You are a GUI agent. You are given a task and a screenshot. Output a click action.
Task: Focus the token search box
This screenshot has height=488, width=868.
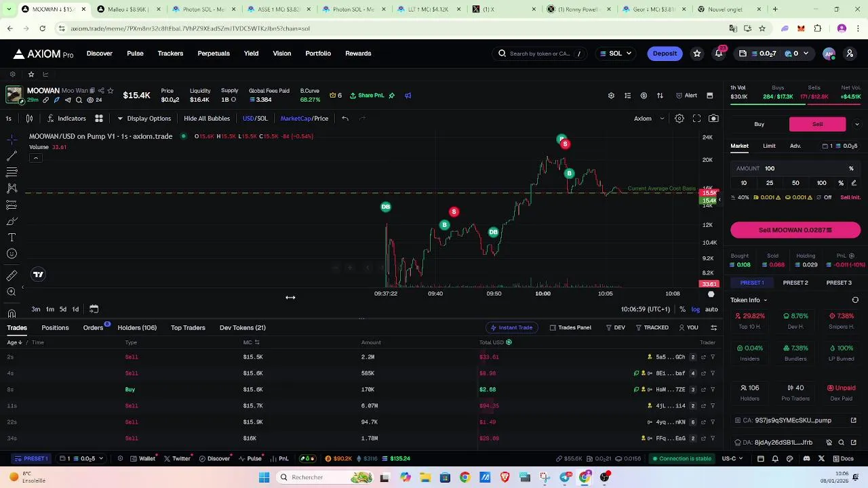[540, 54]
